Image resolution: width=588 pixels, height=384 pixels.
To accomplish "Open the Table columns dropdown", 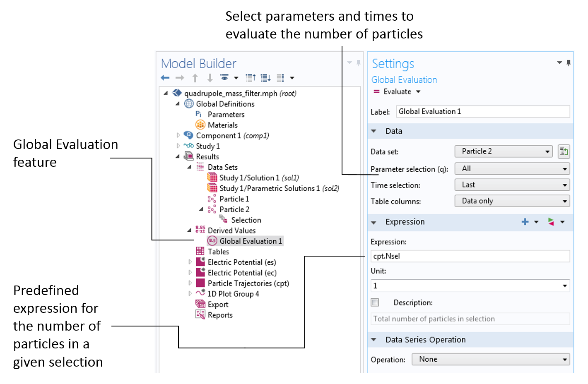I will 512,201.
